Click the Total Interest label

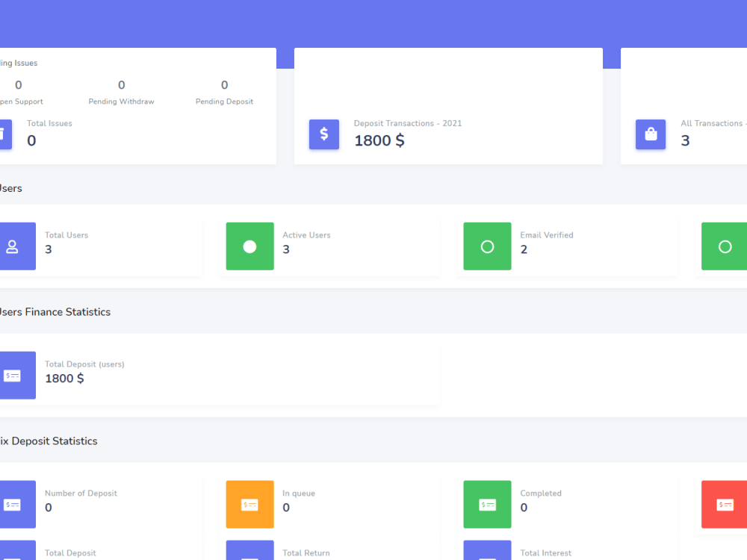pos(545,553)
